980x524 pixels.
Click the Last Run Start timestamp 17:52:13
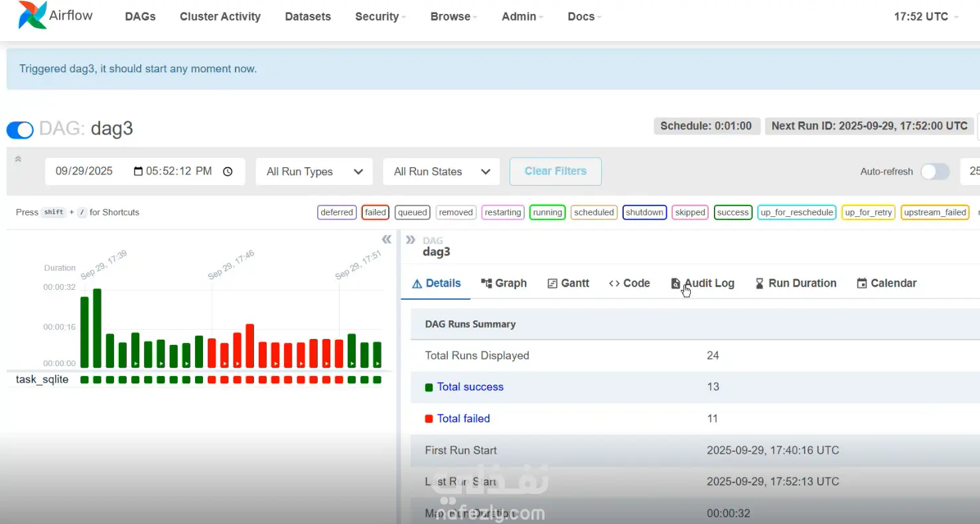click(773, 482)
